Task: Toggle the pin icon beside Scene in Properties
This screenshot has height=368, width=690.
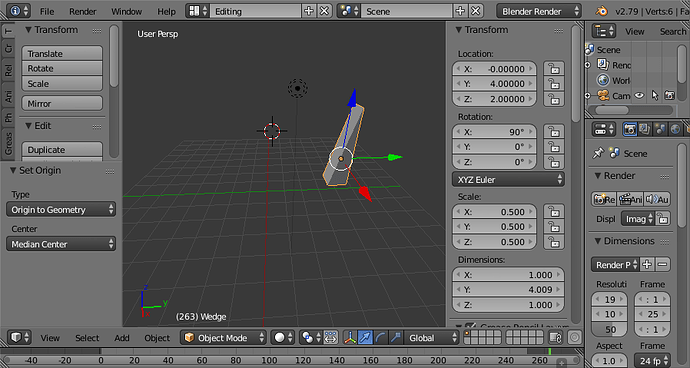Action: click(598, 153)
